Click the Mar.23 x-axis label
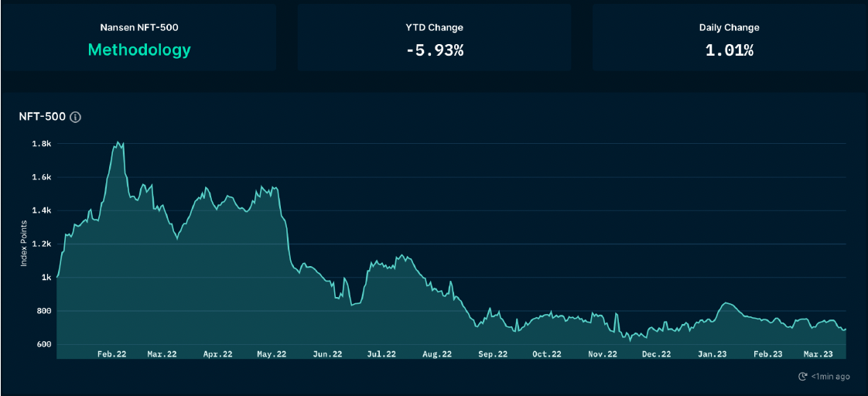 (818, 354)
